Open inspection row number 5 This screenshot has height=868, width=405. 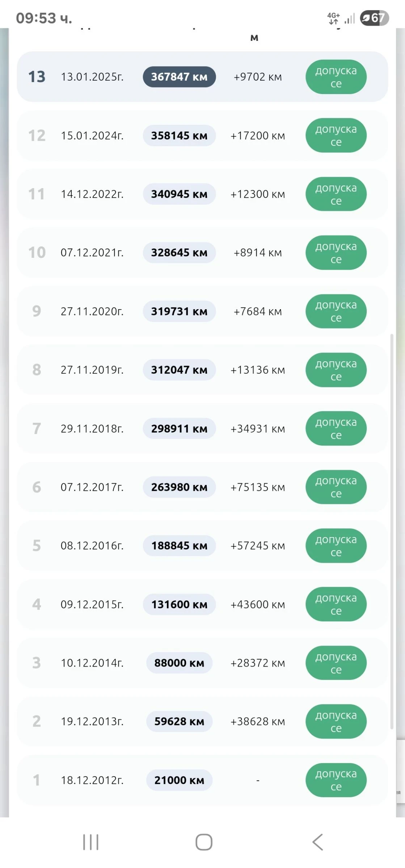click(202, 545)
